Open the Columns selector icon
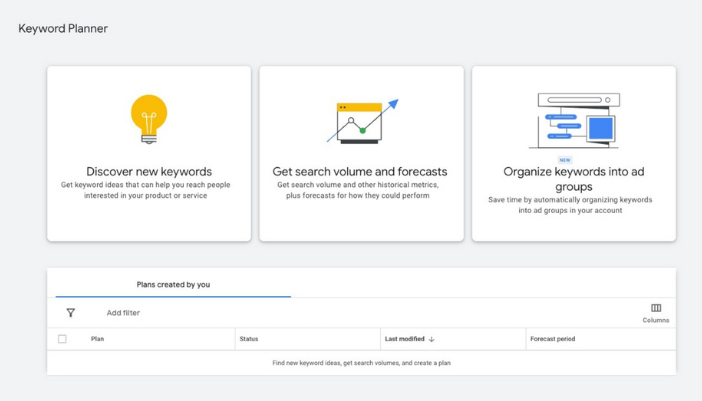Image resolution: width=702 pixels, height=401 pixels. click(656, 308)
